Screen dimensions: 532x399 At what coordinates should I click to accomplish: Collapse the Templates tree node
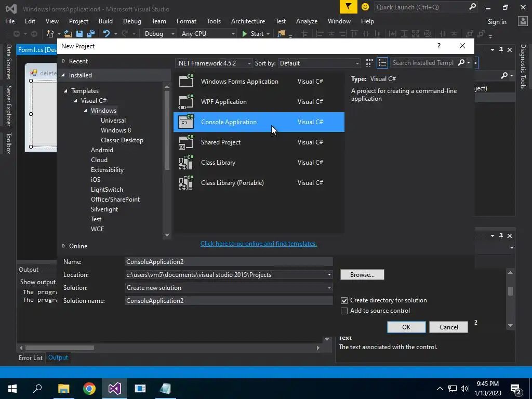coord(65,90)
